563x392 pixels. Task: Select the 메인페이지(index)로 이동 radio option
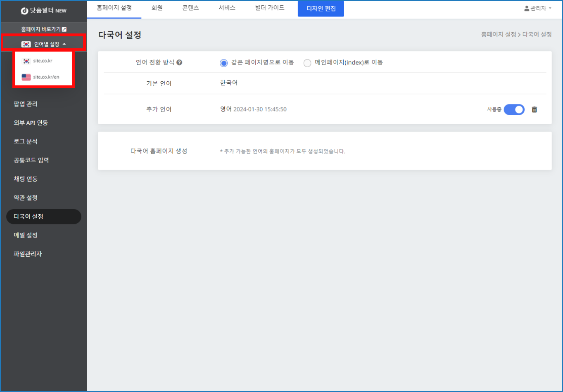[307, 63]
